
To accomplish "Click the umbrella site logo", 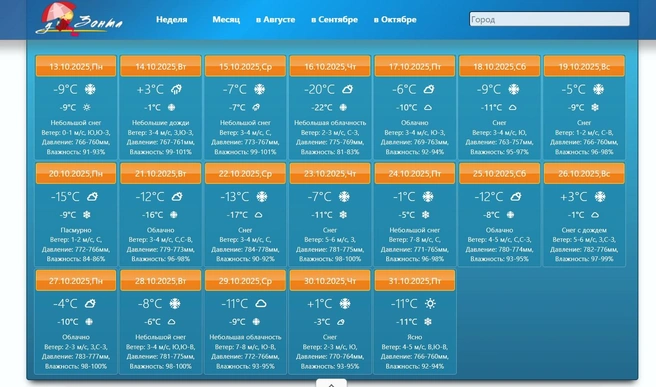I will (79, 19).
